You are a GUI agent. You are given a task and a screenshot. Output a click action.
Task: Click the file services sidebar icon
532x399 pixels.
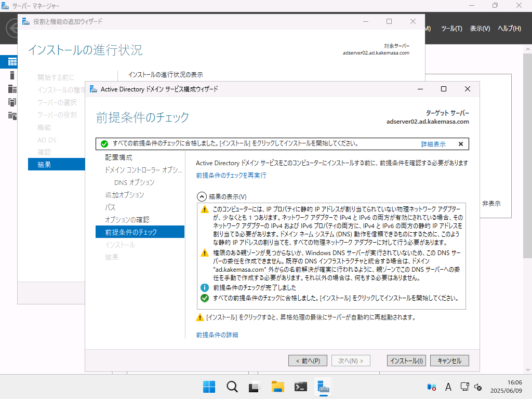[12, 116]
